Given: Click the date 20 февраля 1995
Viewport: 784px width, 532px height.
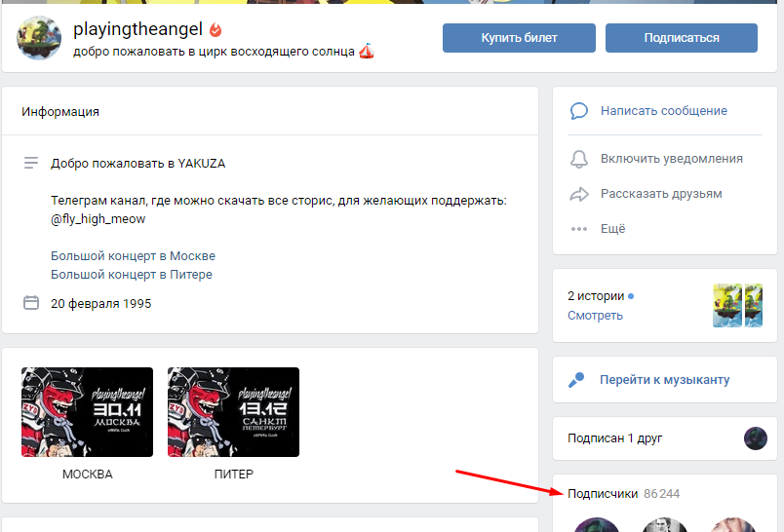Looking at the screenshot, I should tap(101, 304).
